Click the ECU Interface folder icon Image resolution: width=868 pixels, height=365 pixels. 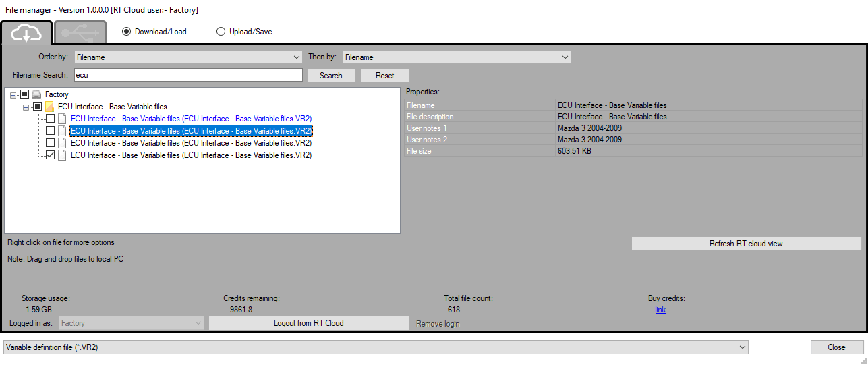coord(49,107)
